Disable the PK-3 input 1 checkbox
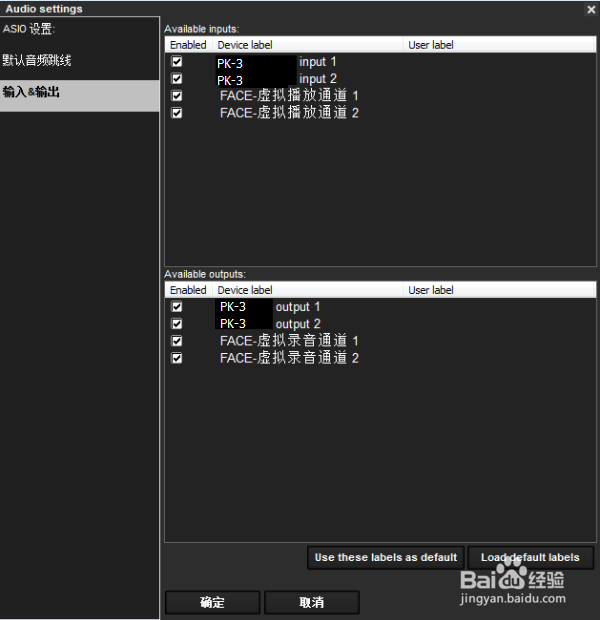Image resolution: width=600 pixels, height=620 pixels. click(x=177, y=61)
